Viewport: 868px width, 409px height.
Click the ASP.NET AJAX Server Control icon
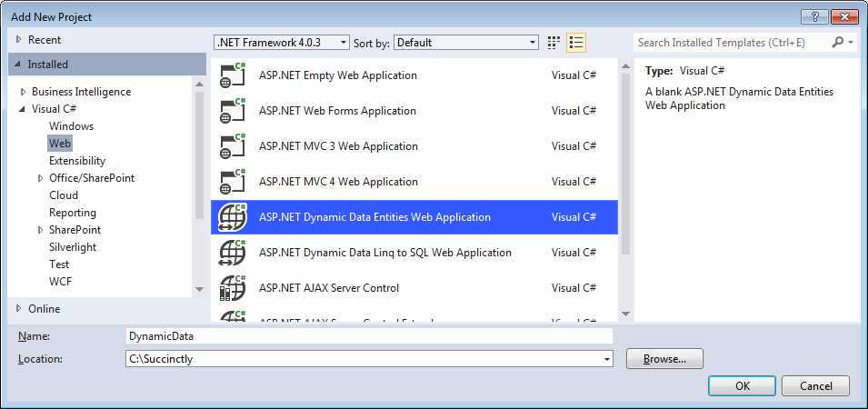[x=233, y=288]
